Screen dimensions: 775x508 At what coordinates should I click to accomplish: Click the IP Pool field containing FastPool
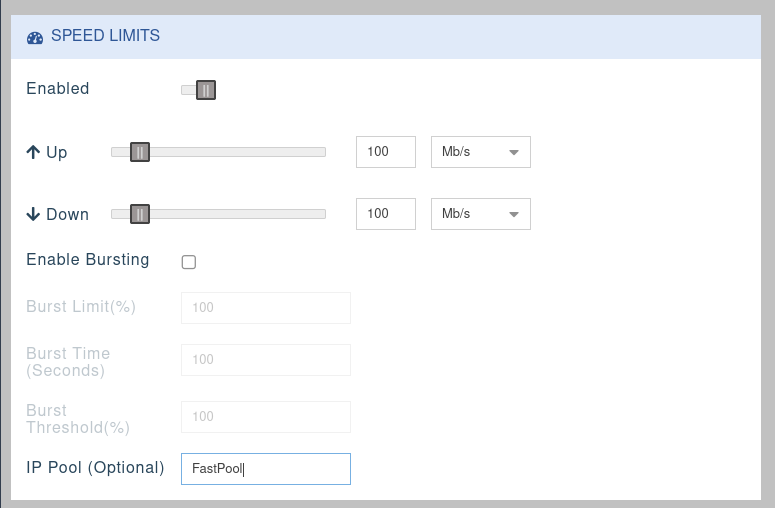(265, 469)
